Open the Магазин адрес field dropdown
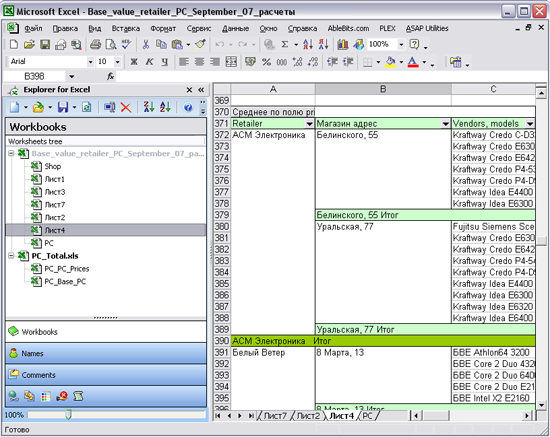This screenshot has width=550, height=437. click(445, 123)
